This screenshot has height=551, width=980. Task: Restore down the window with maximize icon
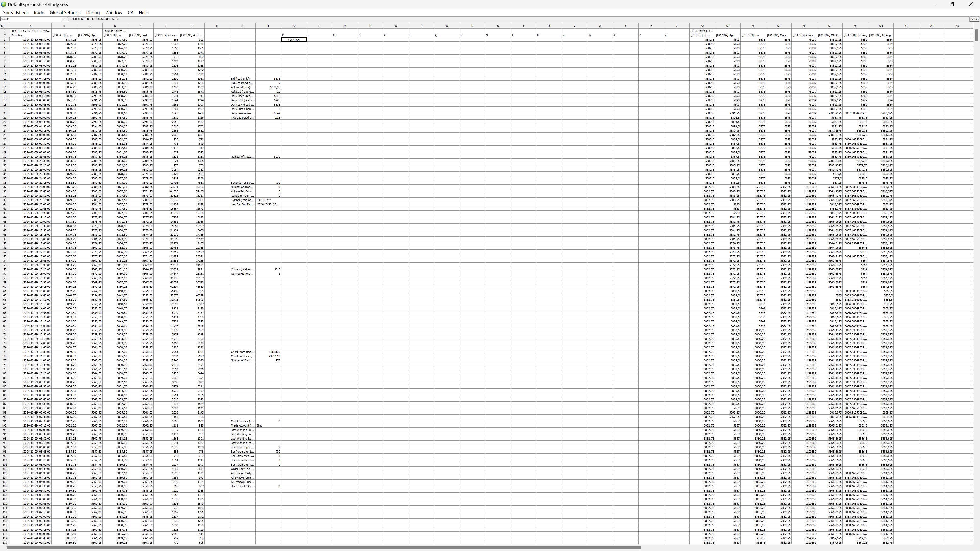tap(952, 4)
